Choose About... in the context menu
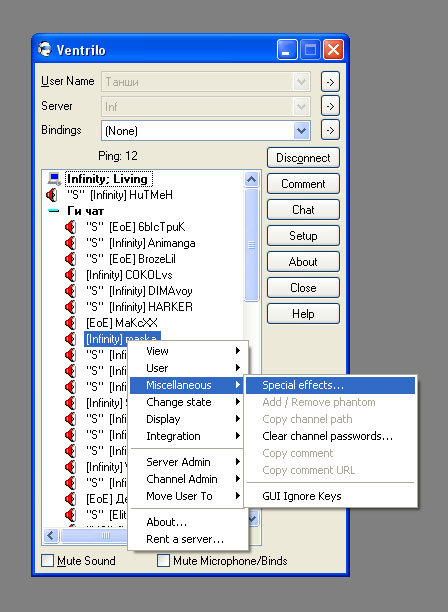448x612 pixels. (x=188, y=522)
